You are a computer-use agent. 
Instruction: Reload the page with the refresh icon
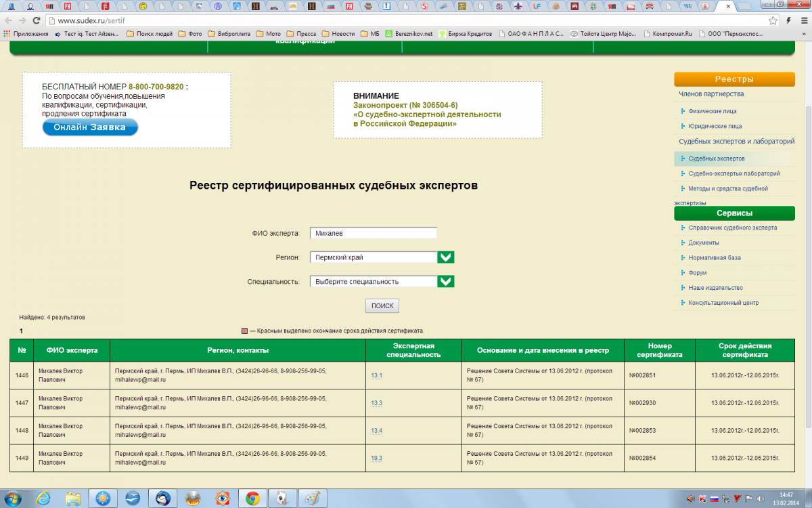point(39,20)
